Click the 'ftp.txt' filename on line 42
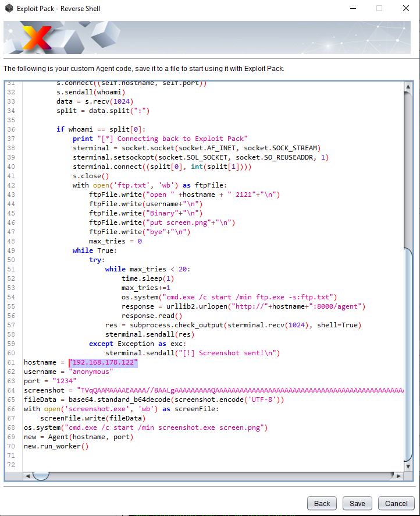The image size is (420, 516). [x=132, y=185]
